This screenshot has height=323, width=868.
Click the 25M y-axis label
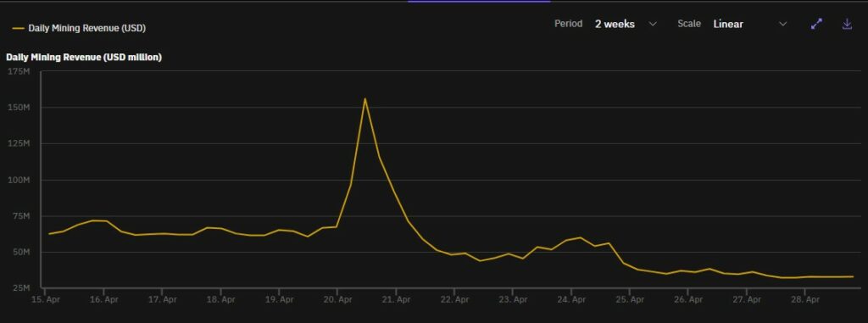20,288
